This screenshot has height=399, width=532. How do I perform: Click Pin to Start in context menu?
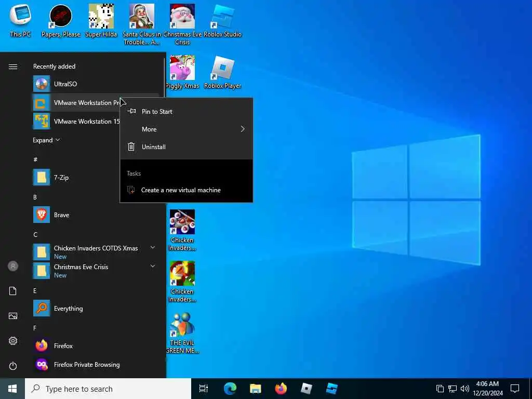187,111
